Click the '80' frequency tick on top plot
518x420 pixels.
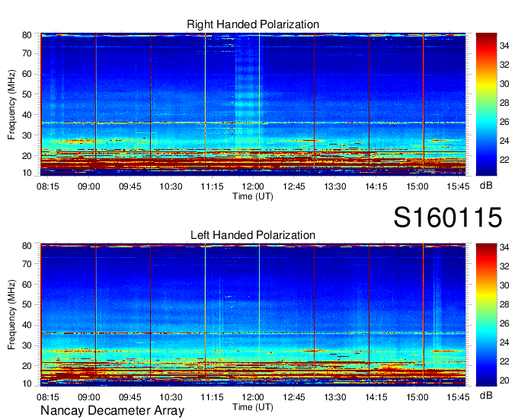pyautogui.click(x=27, y=35)
